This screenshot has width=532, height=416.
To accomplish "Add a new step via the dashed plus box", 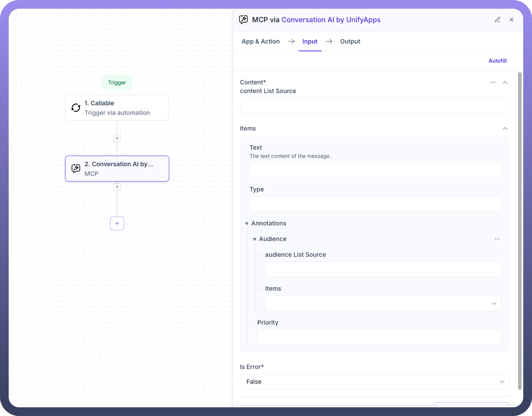I will coord(117,223).
